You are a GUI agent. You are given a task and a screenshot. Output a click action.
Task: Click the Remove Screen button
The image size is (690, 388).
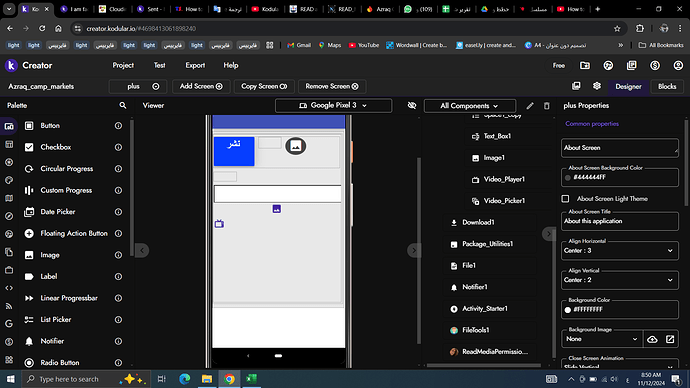coord(332,86)
